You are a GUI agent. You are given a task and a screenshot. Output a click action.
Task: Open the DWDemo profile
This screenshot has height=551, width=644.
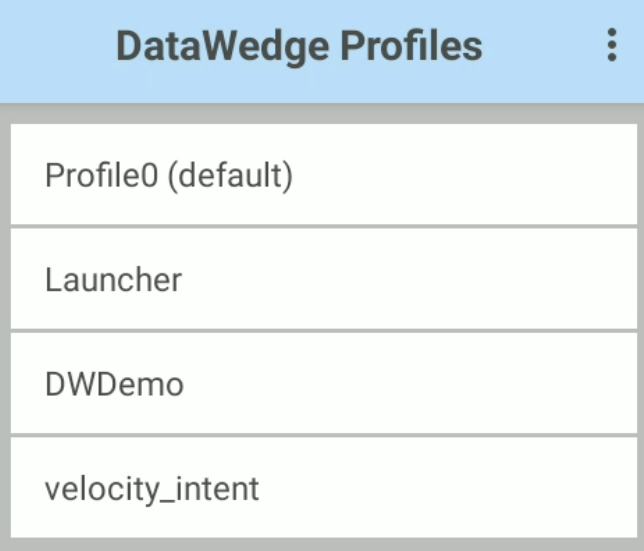(322, 383)
